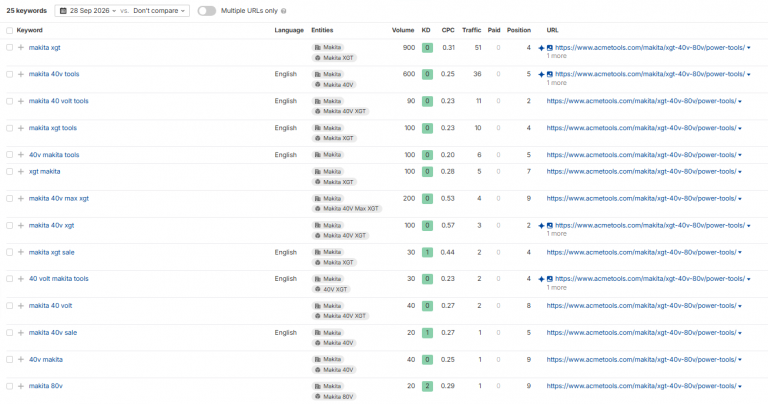This screenshot has height=404, width=768.
Task: Click the sparkle icon in makita 40v tools row
Action: [541, 74]
